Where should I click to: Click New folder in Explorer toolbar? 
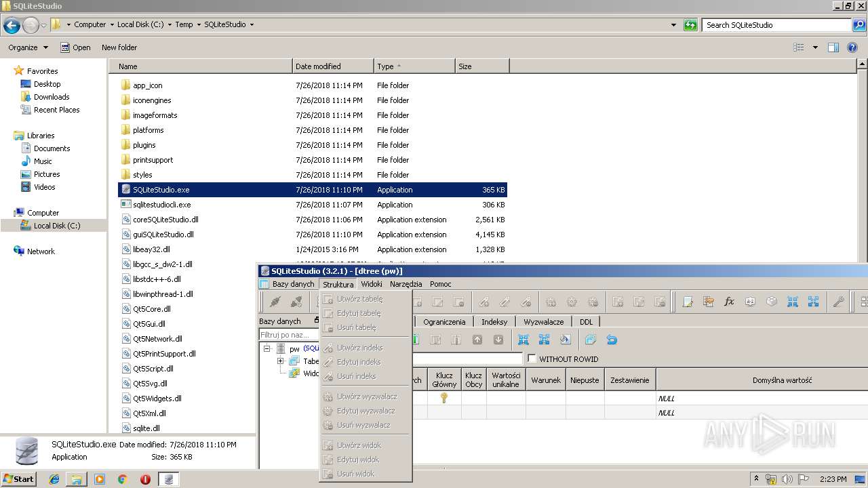119,47
